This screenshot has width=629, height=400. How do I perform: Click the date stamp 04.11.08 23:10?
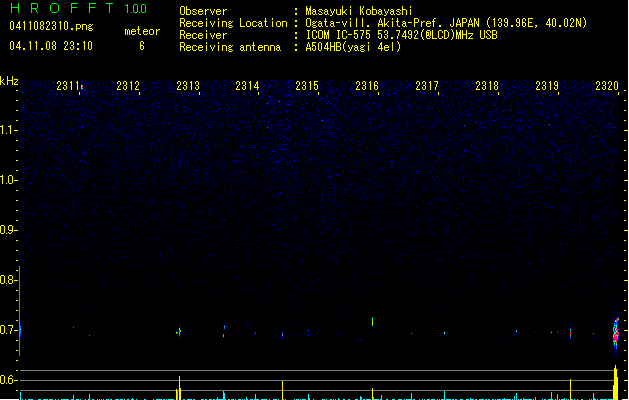click(x=51, y=46)
